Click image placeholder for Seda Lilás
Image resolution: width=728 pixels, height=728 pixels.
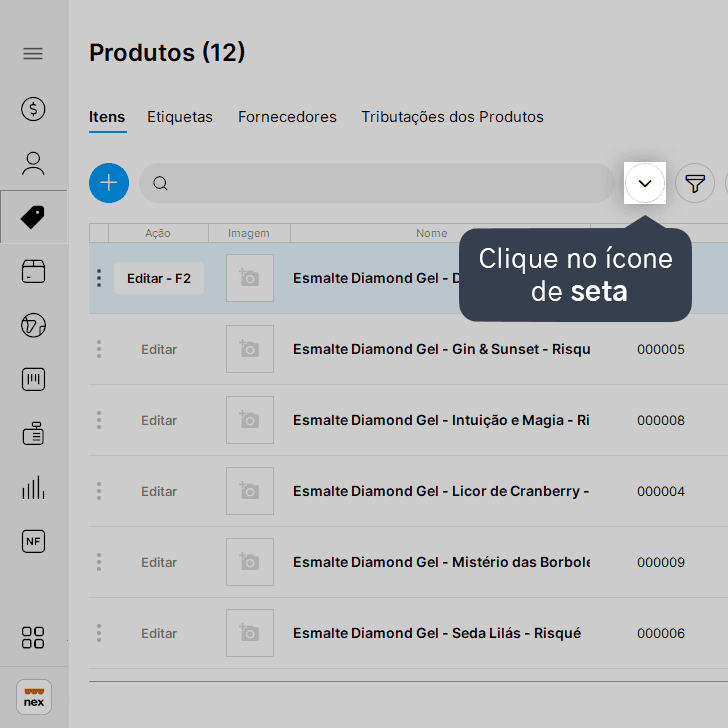tap(250, 633)
